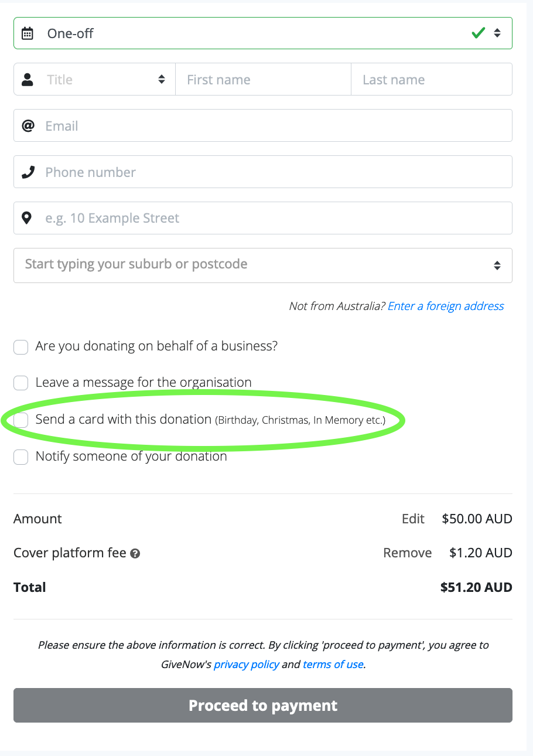Click into the First name field
Screen dimensions: 533x756
point(263,80)
